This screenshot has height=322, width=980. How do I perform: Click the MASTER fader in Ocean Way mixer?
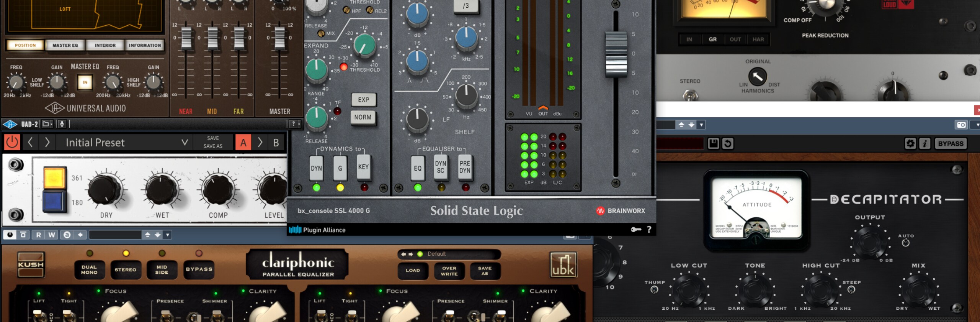279,38
